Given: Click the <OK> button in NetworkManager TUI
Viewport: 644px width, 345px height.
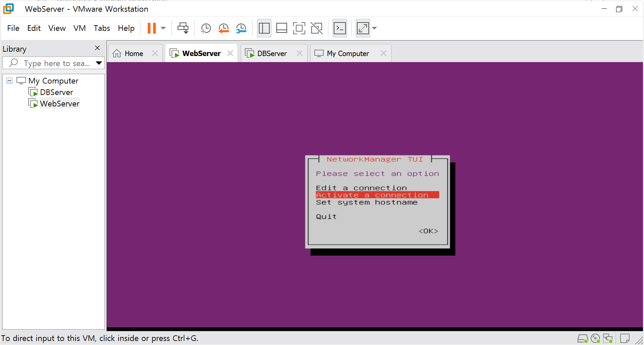Looking at the screenshot, I should tap(428, 231).
